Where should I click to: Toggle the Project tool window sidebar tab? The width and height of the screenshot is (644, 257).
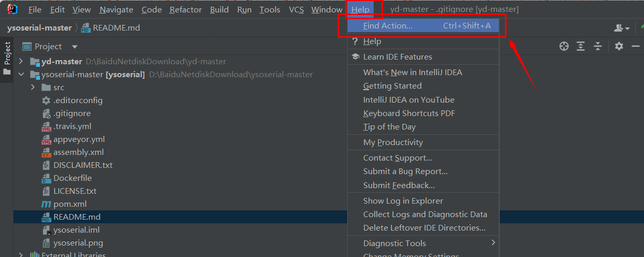click(x=7, y=58)
